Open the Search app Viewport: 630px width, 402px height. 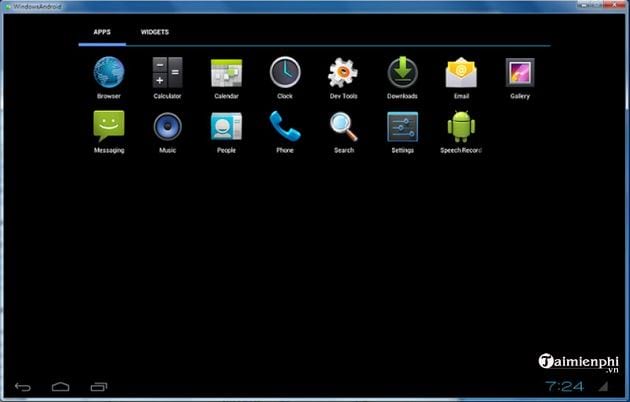point(343,127)
